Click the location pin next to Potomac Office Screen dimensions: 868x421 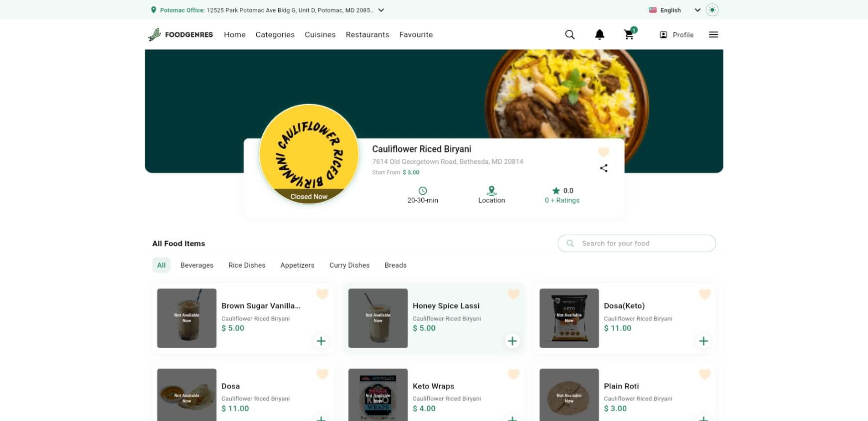[x=154, y=10]
